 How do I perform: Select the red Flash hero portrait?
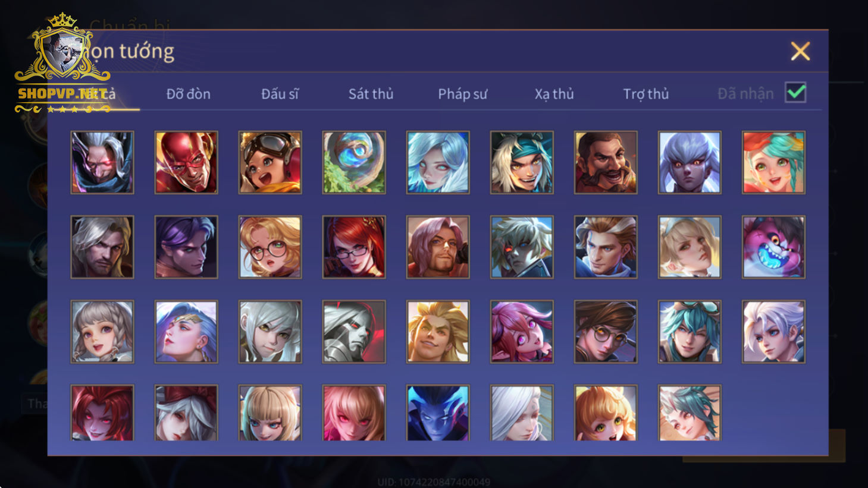click(x=186, y=162)
